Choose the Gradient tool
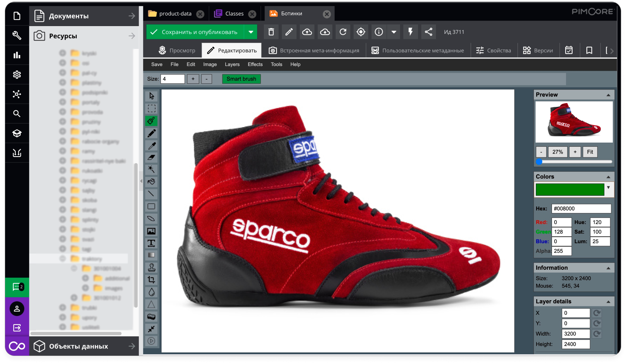Image resolution: width=626 pixels, height=364 pixels. point(152,255)
